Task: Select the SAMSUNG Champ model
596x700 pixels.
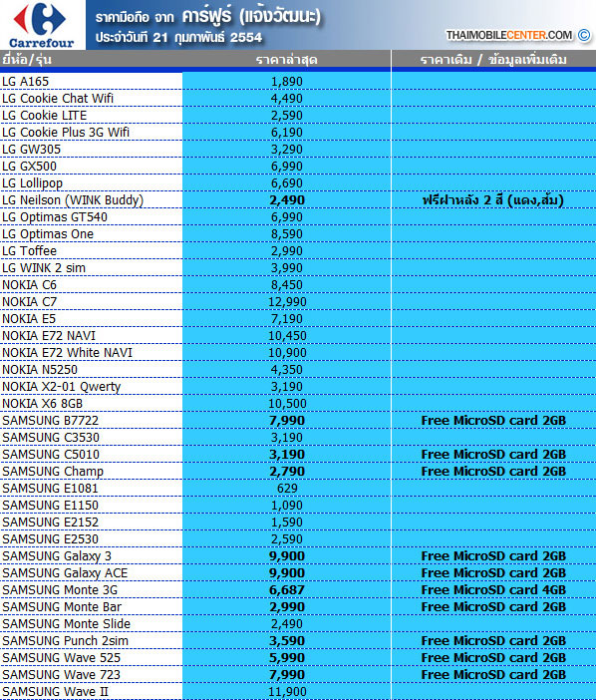Action: (53, 472)
